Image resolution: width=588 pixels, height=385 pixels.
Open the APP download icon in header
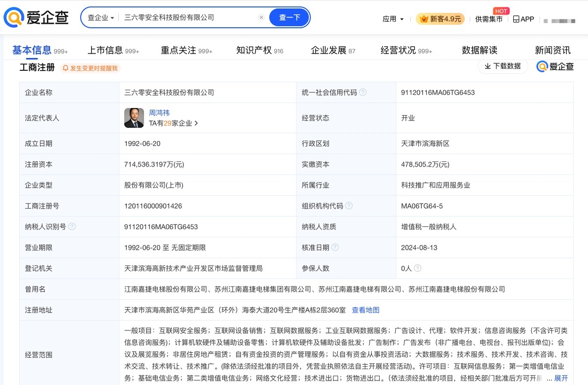pos(523,19)
